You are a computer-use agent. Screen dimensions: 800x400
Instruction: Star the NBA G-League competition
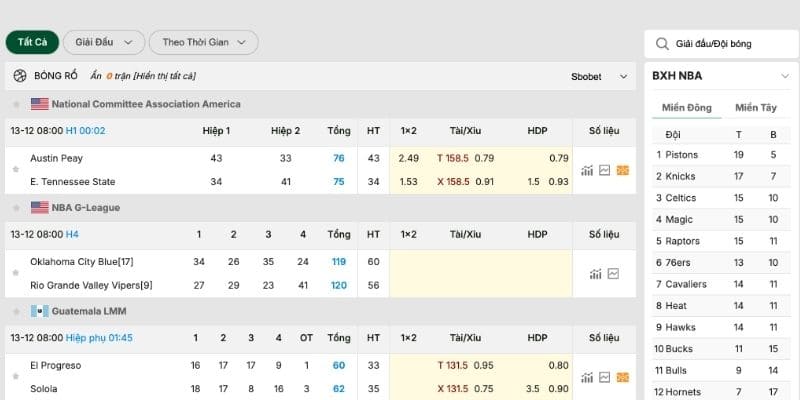(15, 207)
